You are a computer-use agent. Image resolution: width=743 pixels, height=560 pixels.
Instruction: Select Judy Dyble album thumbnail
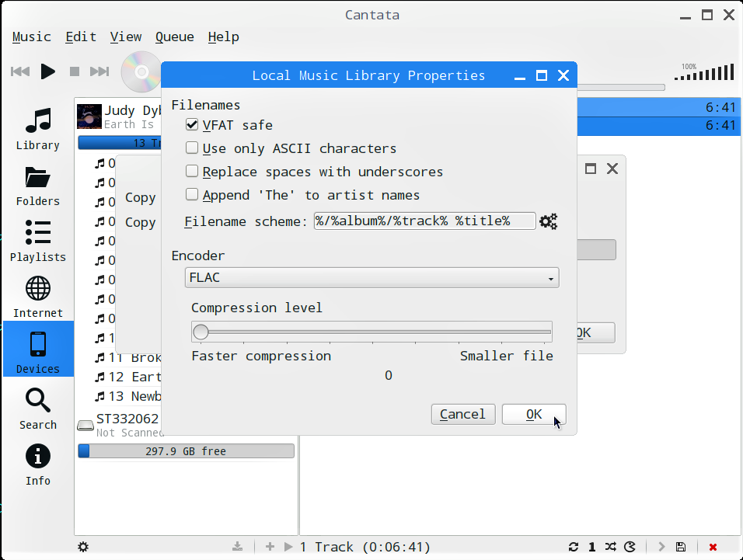pyautogui.click(x=89, y=117)
